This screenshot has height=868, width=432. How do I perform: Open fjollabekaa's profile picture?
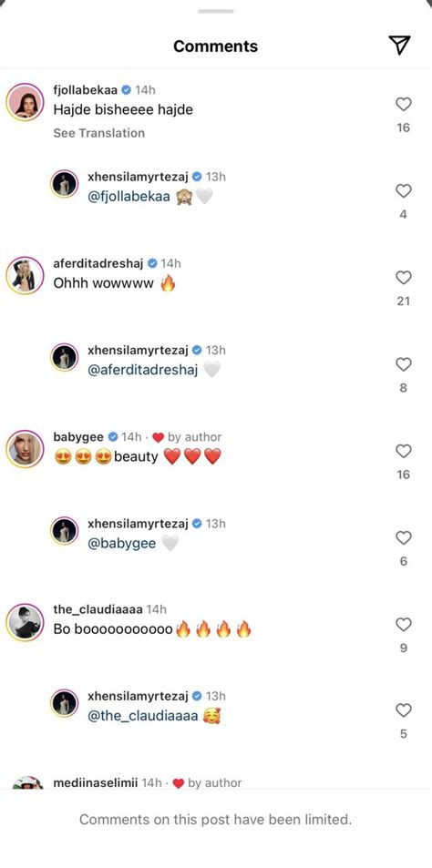[25, 102]
